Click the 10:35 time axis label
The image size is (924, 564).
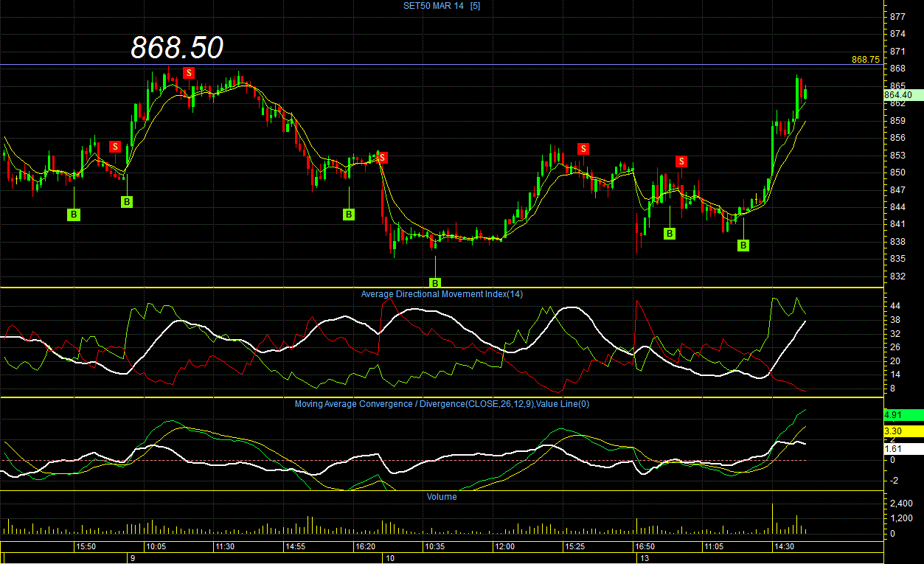[434, 547]
